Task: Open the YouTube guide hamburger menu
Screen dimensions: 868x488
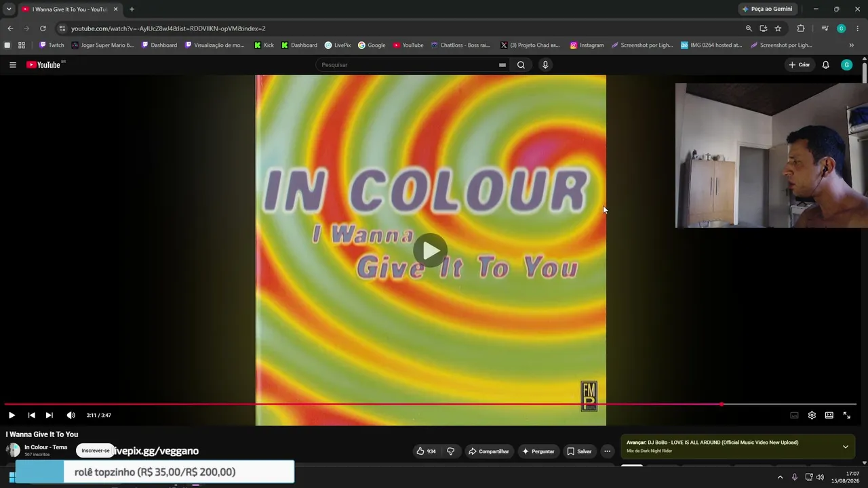Action: [x=13, y=65]
